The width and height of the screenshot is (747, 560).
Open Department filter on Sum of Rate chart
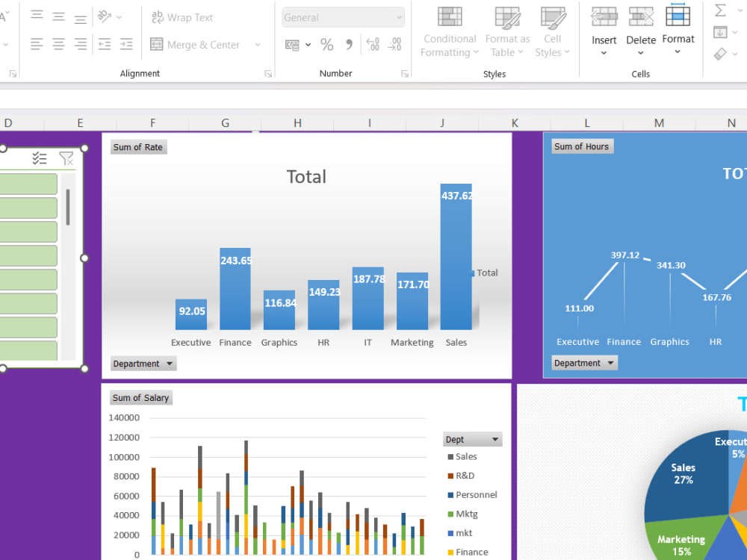click(143, 364)
